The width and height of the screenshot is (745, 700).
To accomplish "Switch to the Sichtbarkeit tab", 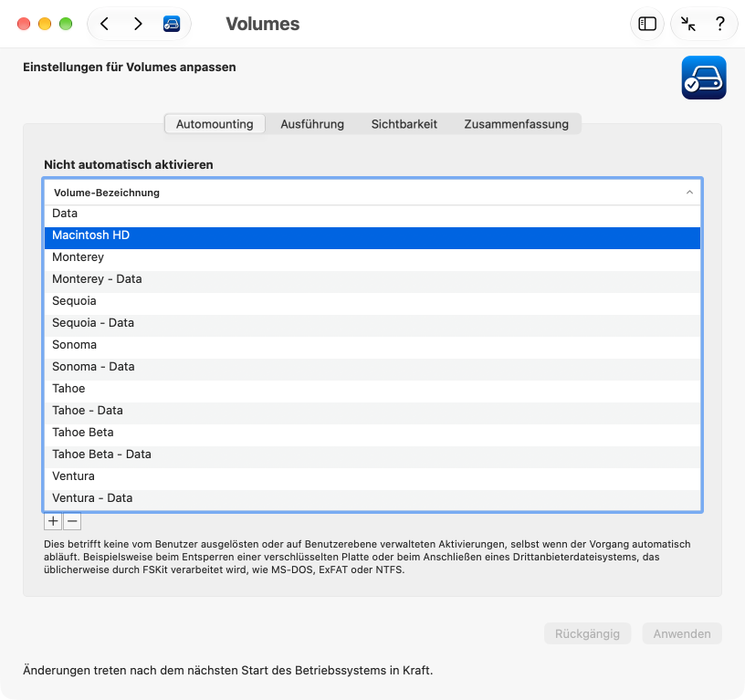I will [x=404, y=124].
